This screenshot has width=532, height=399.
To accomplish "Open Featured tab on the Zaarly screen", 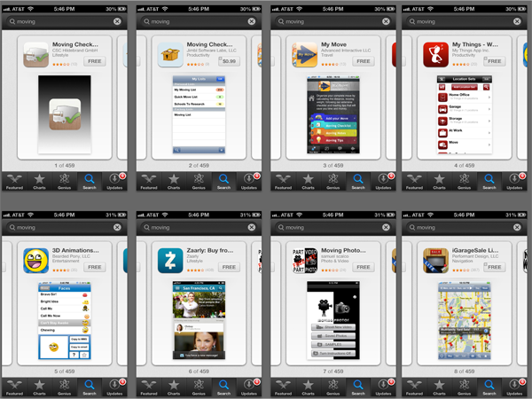I will tap(149, 387).
